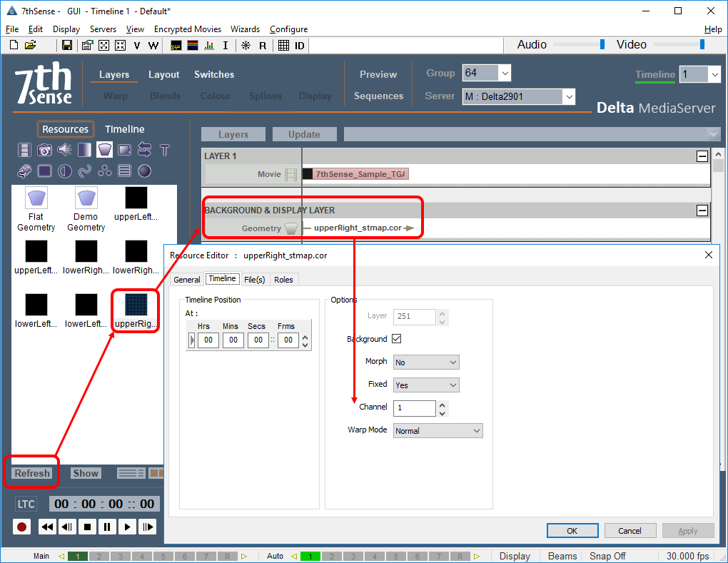Open the Sequences section
This screenshot has width=728, height=563.
[378, 96]
